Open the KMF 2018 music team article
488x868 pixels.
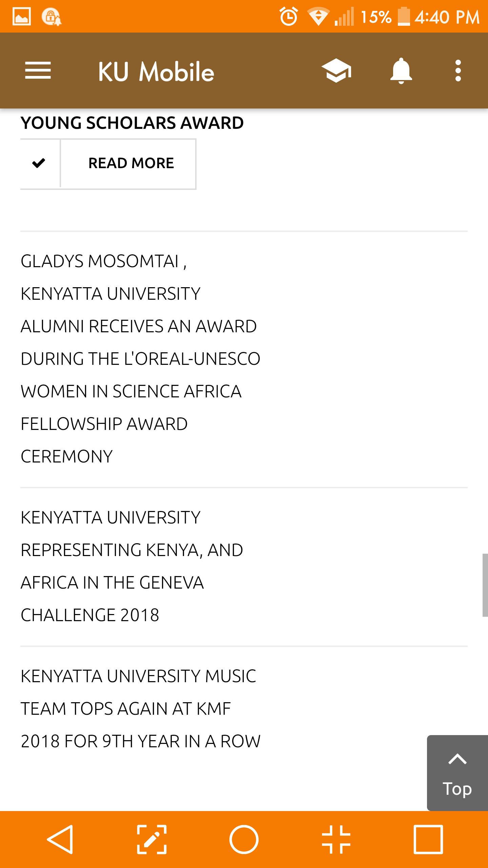pyautogui.click(x=140, y=709)
